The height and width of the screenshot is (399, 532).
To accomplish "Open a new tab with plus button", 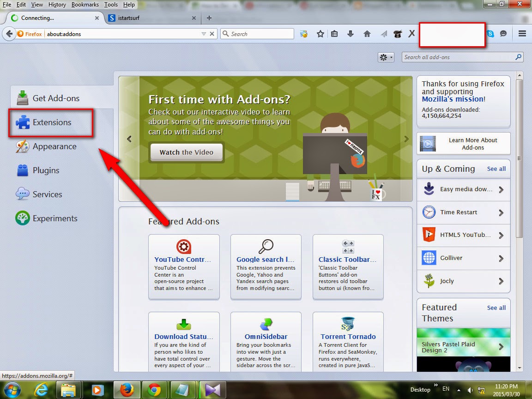I will [x=209, y=18].
